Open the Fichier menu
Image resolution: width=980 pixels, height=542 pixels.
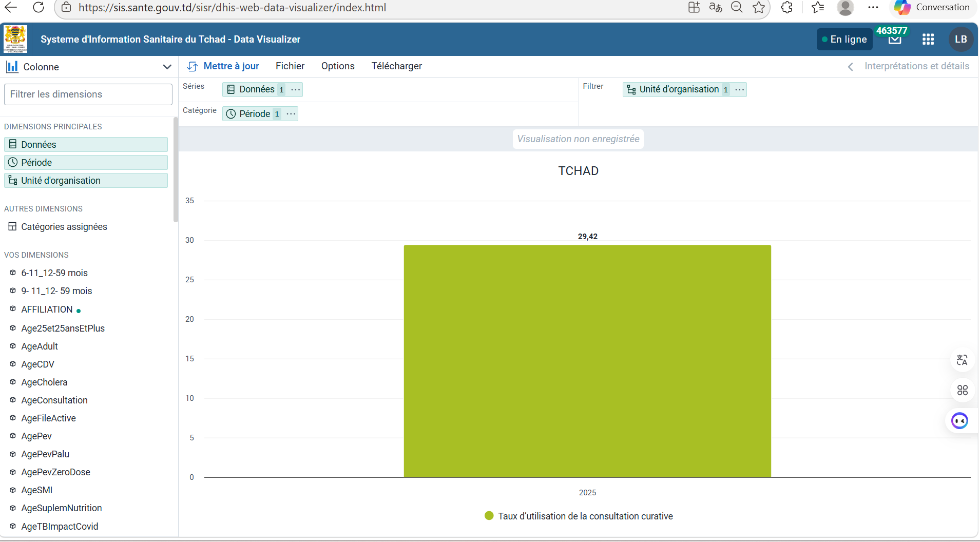click(290, 66)
